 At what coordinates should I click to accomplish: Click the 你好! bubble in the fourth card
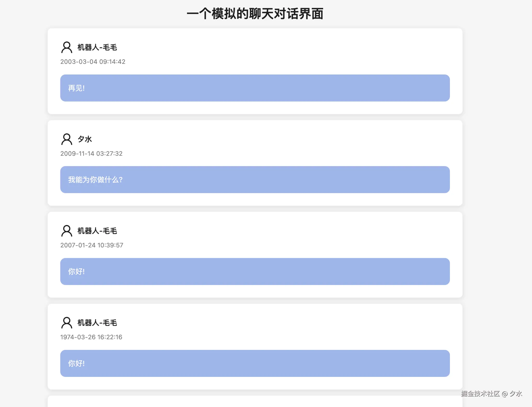(255, 363)
